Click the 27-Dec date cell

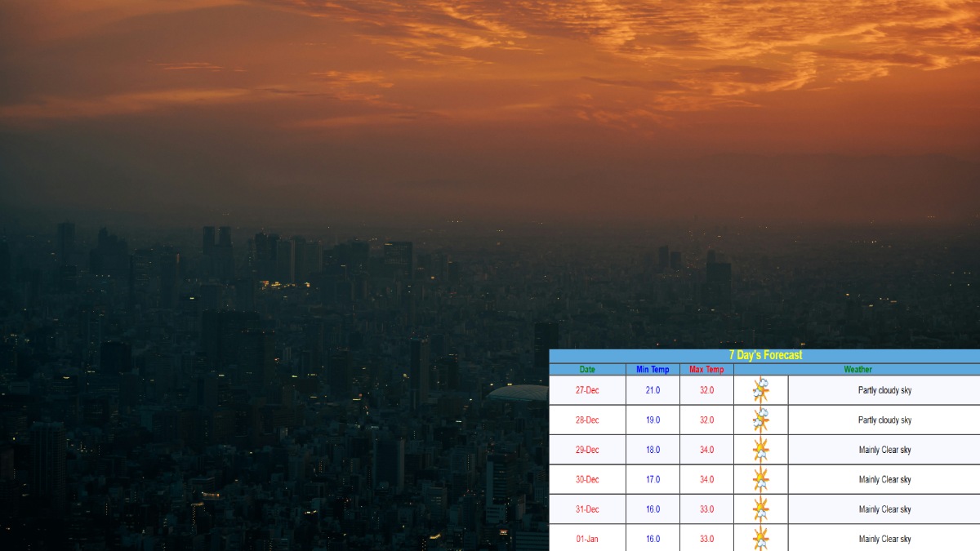[587, 390]
